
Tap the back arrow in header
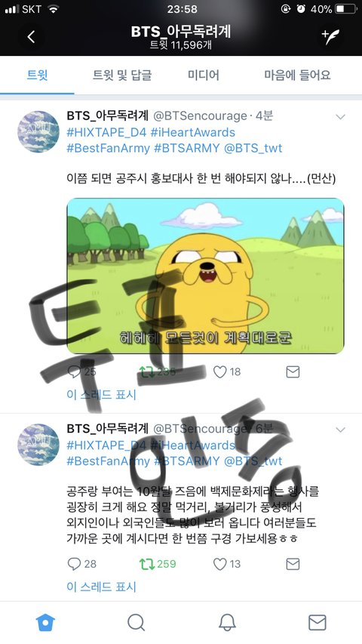point(31,37)
